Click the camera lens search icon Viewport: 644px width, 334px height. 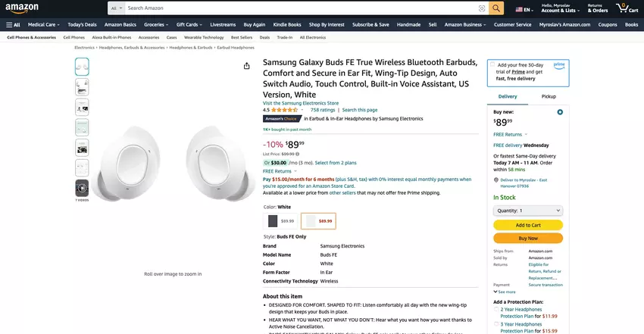tap(482, 8)
